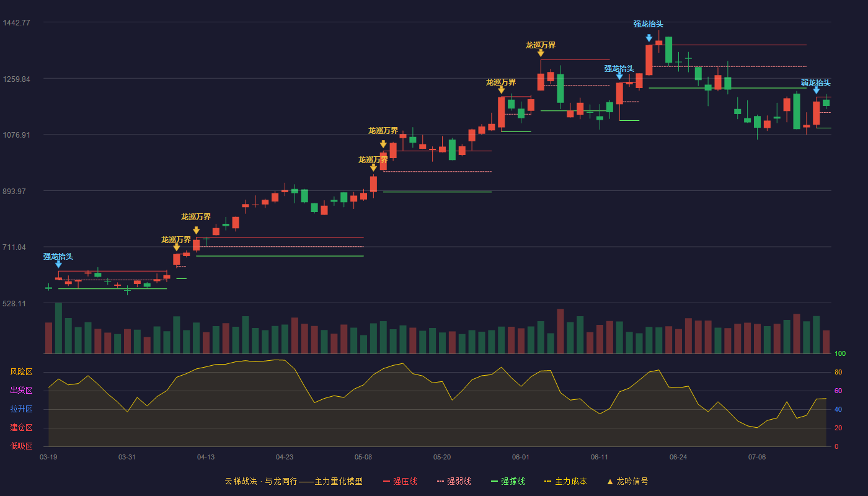Toggle the 龙吟信号 legend item
The height and width of the screenshot is (496, 868).
627,481
